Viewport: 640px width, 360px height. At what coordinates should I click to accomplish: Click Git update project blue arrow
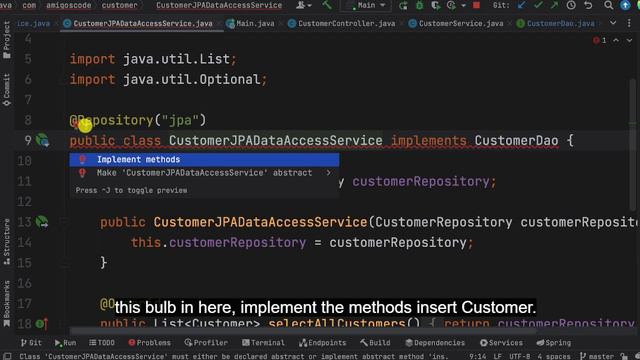pos(522,5)
